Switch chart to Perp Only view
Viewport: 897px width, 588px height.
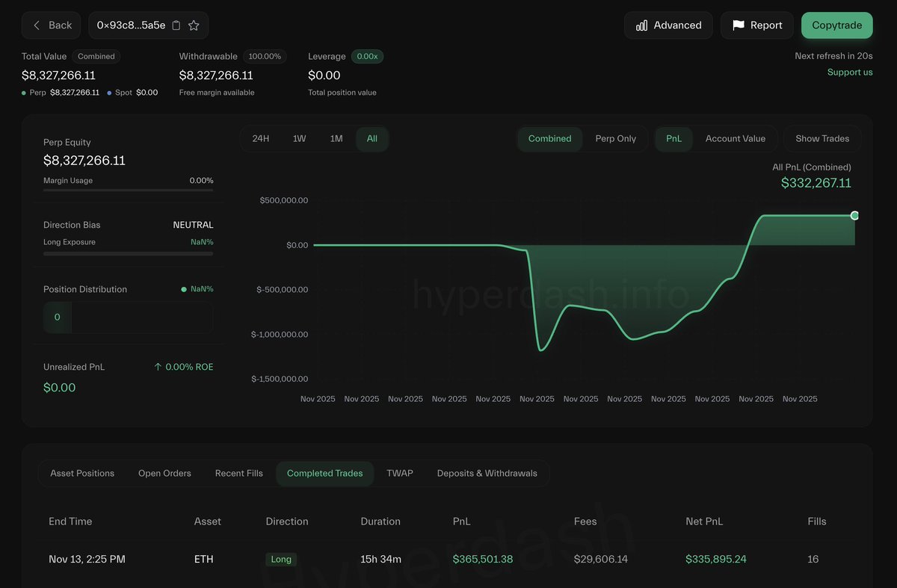[616, 138]
